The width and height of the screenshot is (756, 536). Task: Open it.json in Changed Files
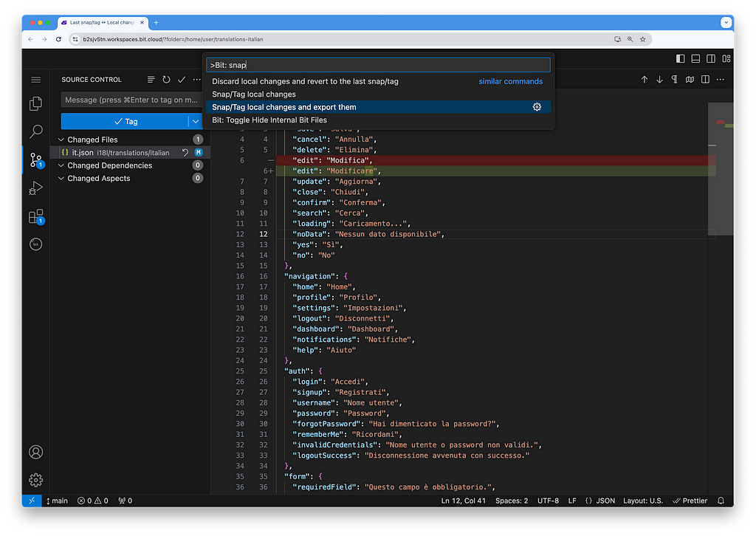pos(130,152)
